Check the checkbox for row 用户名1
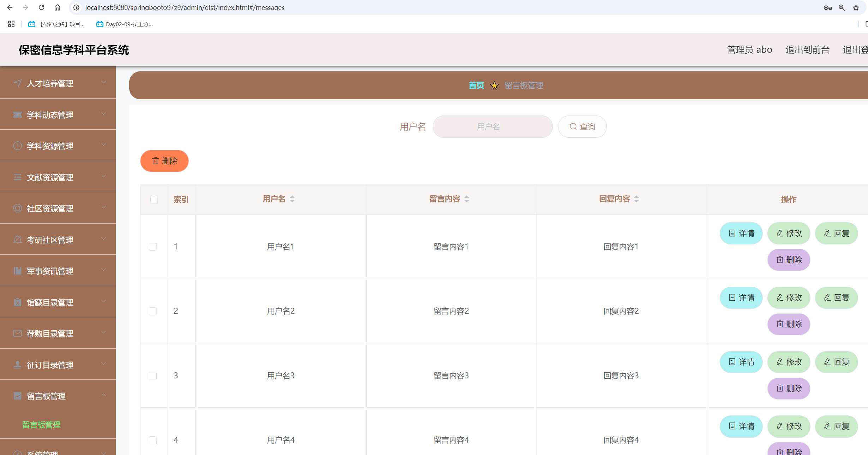 (x=153, y=247)
